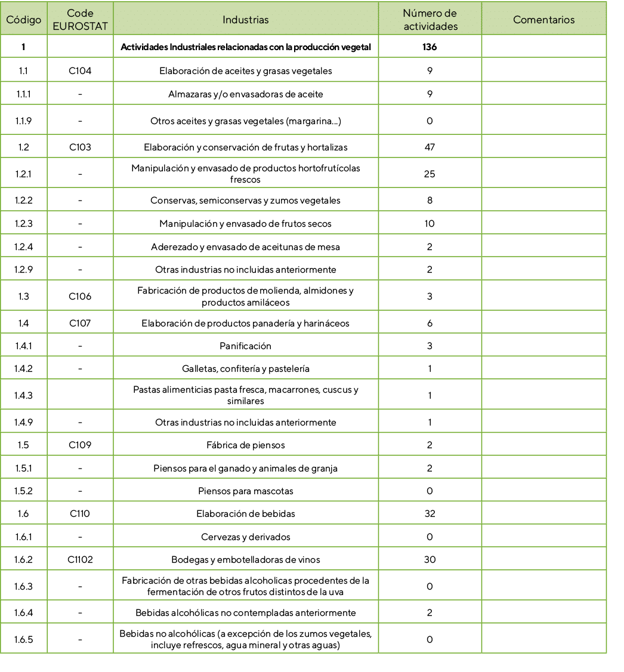Select the Número de actividades header
The width and height of the screenshot is (624, 672).
pyautogui.click(x=430, y=20)
